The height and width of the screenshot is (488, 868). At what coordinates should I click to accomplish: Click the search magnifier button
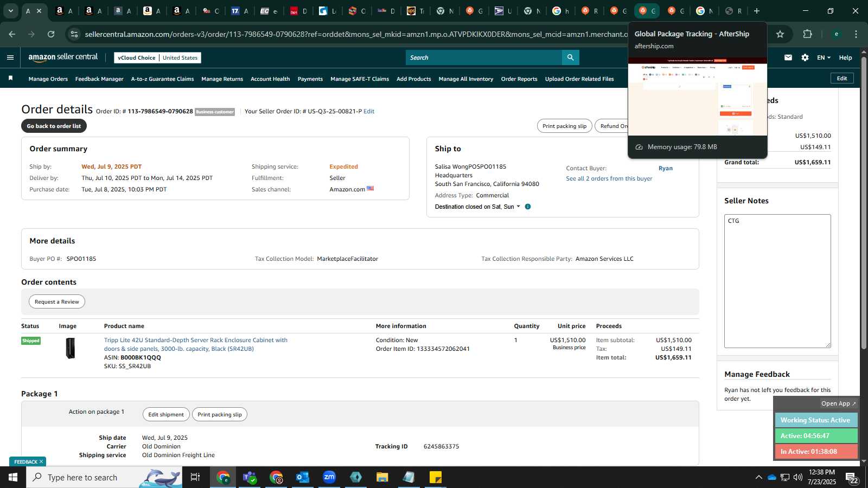coord(570,57)
